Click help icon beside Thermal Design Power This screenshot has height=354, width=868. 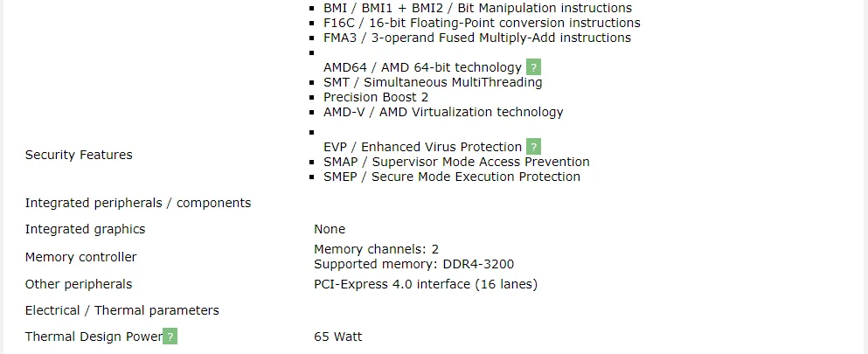pyautogui.click(x=170, y=337)
